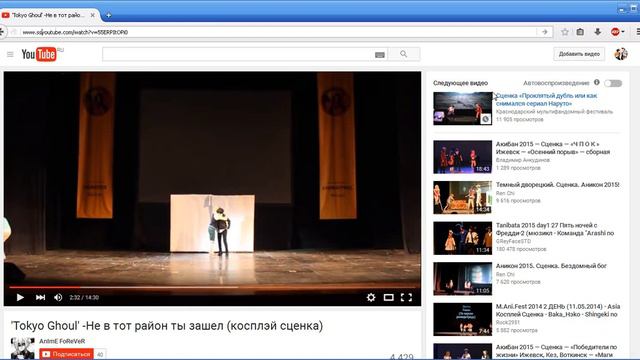
Task: Click the thumbnail with 14:24 duration
Action: coord(462,197)
